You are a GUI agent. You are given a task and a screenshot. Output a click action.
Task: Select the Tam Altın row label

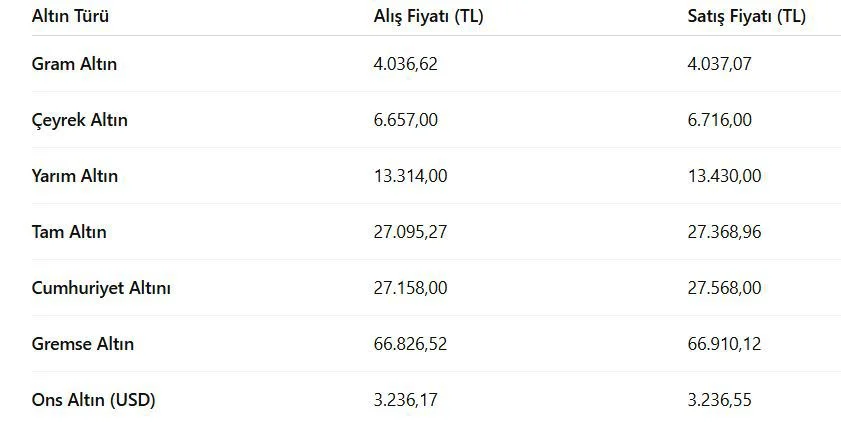point(69,232)
